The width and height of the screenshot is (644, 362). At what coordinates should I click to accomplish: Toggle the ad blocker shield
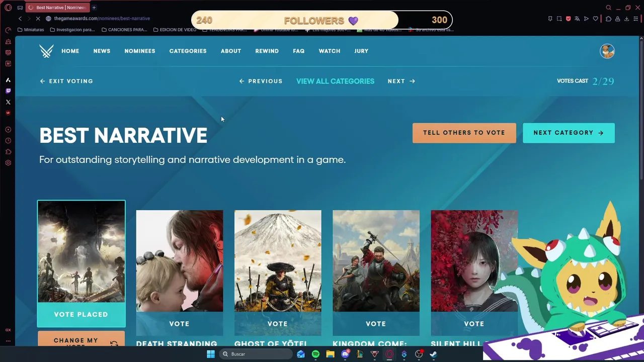(x=568, y=19)
